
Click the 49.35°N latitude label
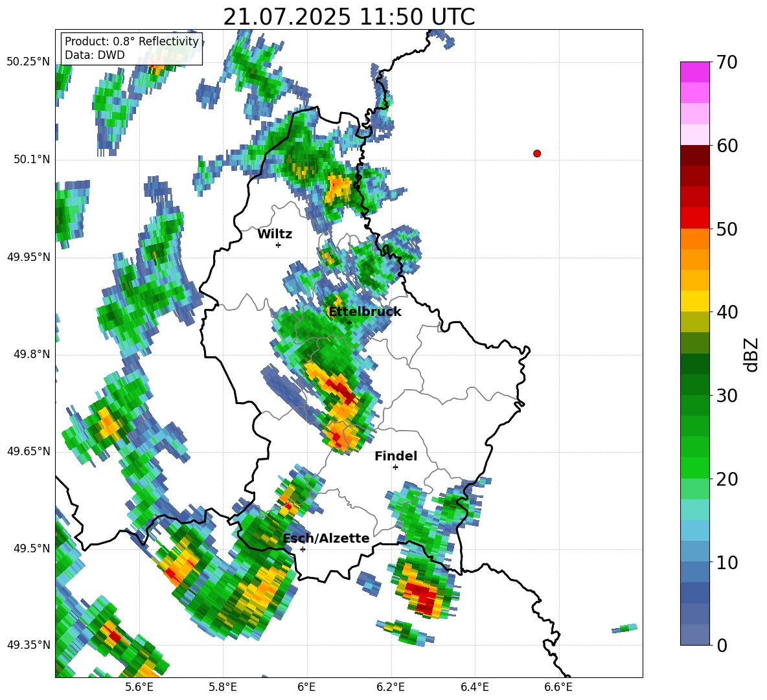[x=29, y=645]
